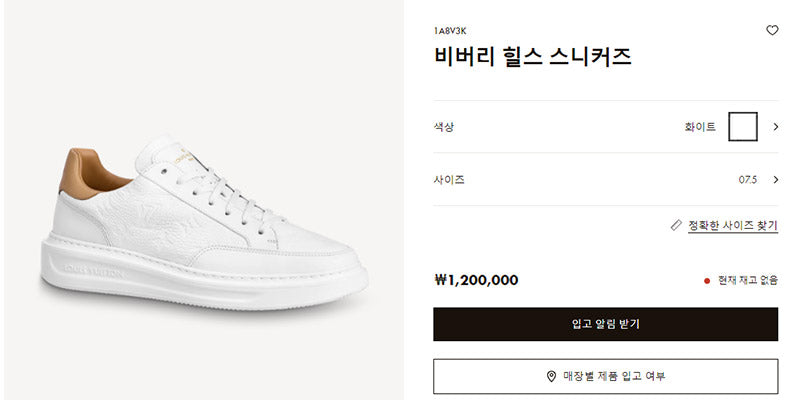
Task: Click the red out-of-stock status dot
Action: [x=707, y=281]
